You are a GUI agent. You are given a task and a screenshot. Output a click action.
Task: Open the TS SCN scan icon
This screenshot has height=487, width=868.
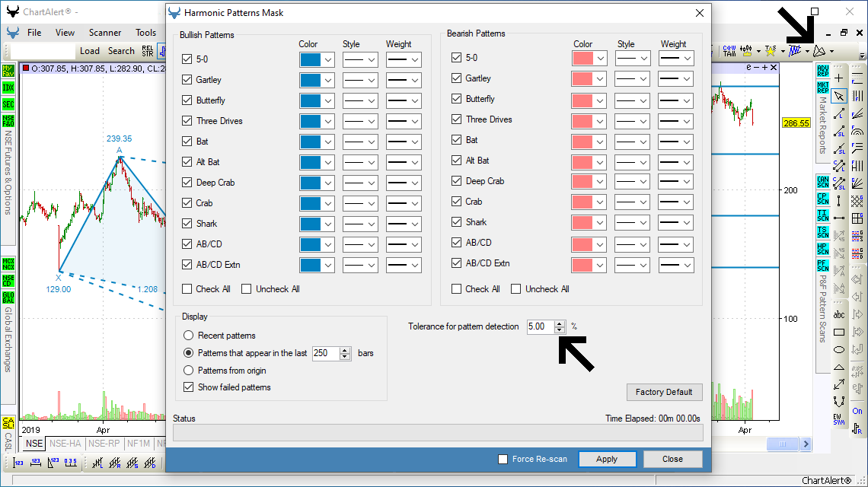(822, 232)
